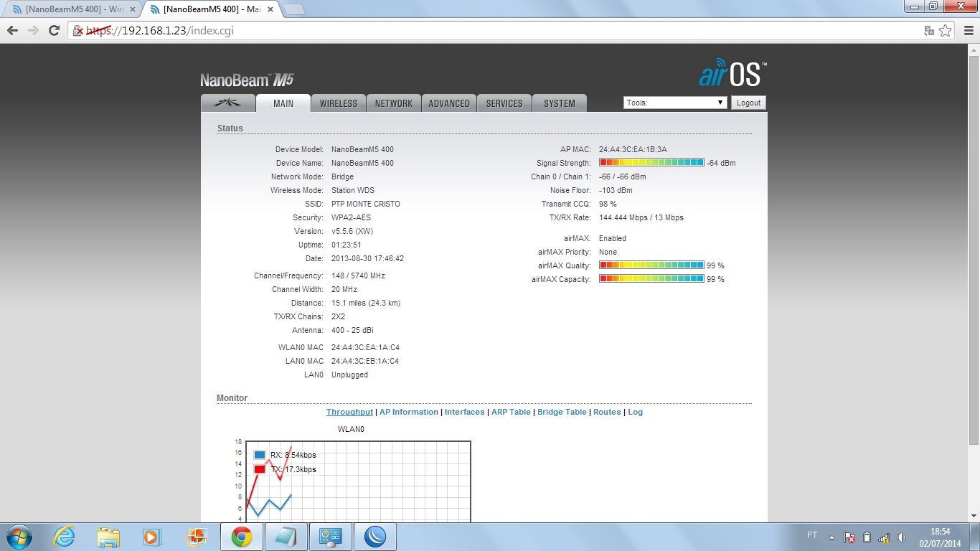Screen dimensions: 980x551
Task: Go back to the previous page
Action: [x=12, y=31]
